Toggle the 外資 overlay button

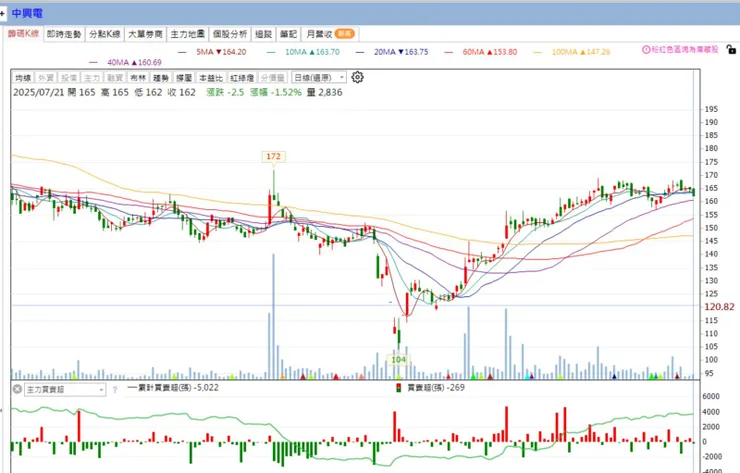pyautogui.click(x=46, y=77)
